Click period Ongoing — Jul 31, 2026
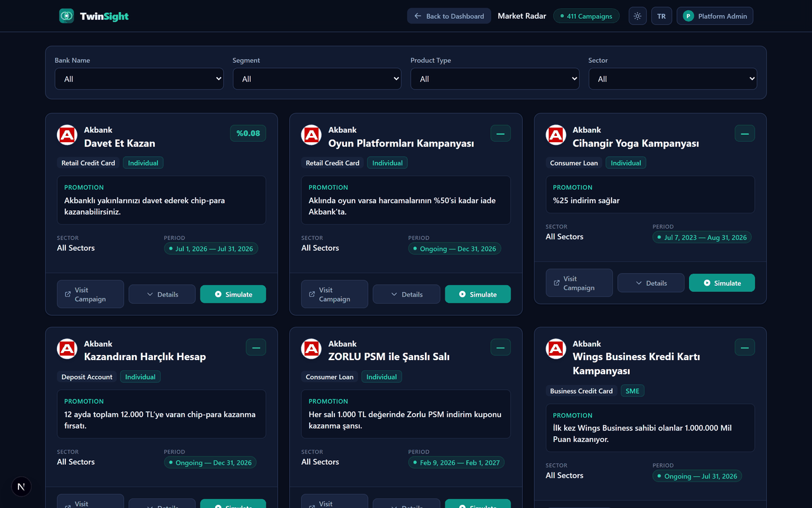This screenshot has height=508, width=812. 697,476
